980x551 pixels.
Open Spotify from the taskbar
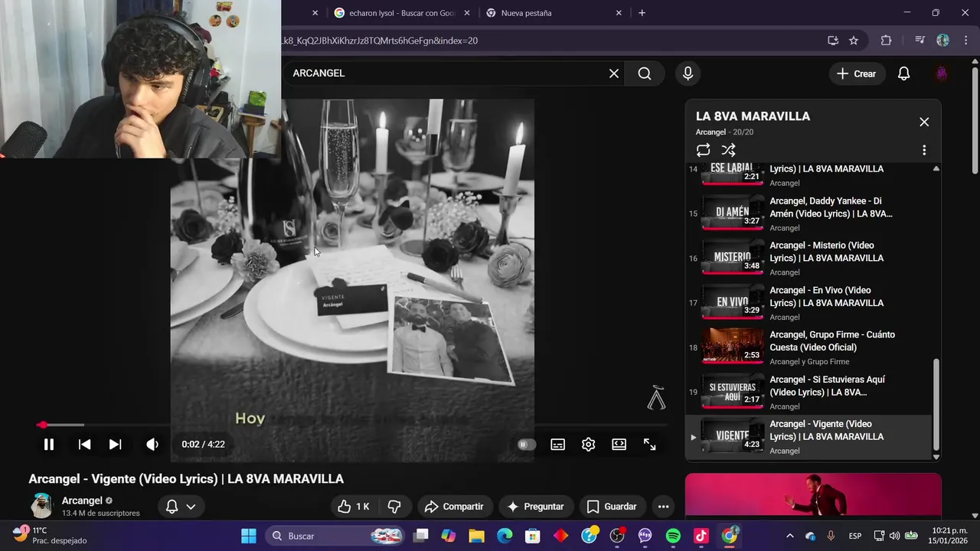(673, 536)
